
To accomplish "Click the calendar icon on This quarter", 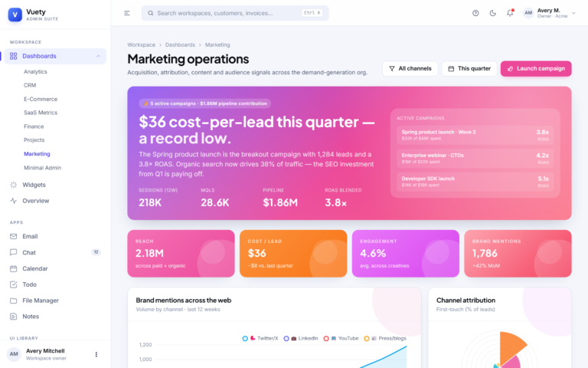I will point(451,69).
